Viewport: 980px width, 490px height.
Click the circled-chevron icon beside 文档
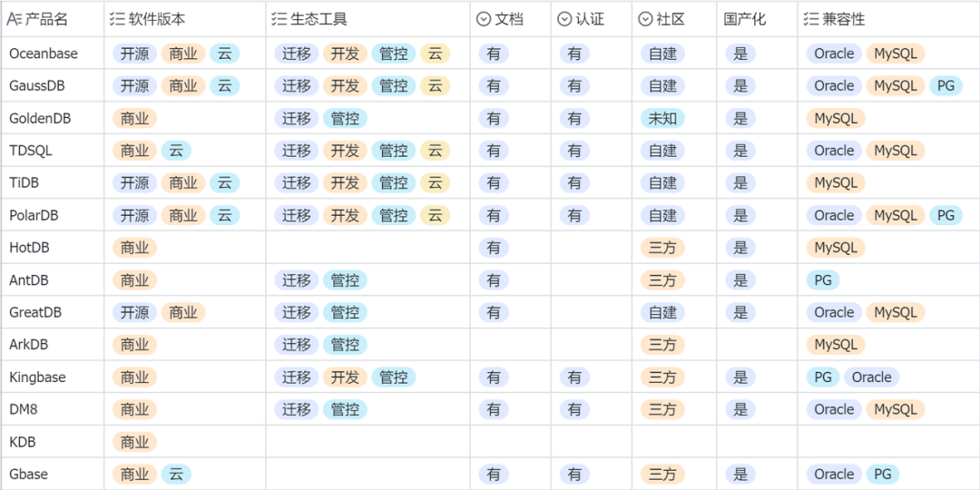(x=484, y=19)
